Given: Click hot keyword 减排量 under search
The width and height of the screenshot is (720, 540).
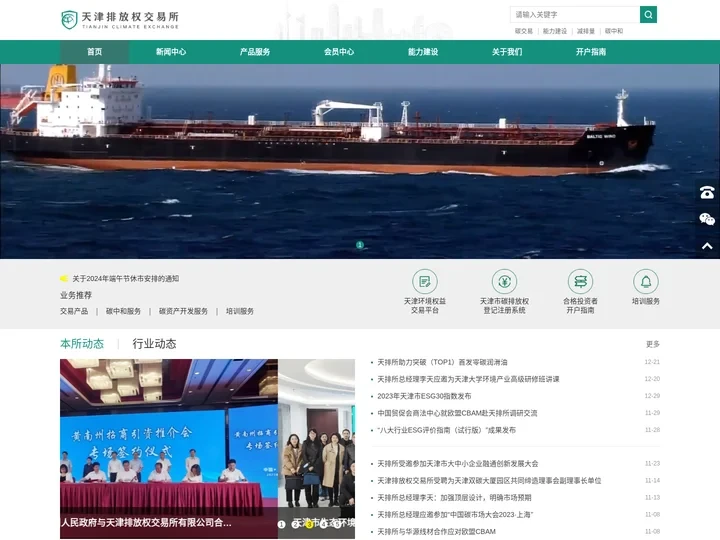Looking at the screenshot, I should click(x=586, y=31).
